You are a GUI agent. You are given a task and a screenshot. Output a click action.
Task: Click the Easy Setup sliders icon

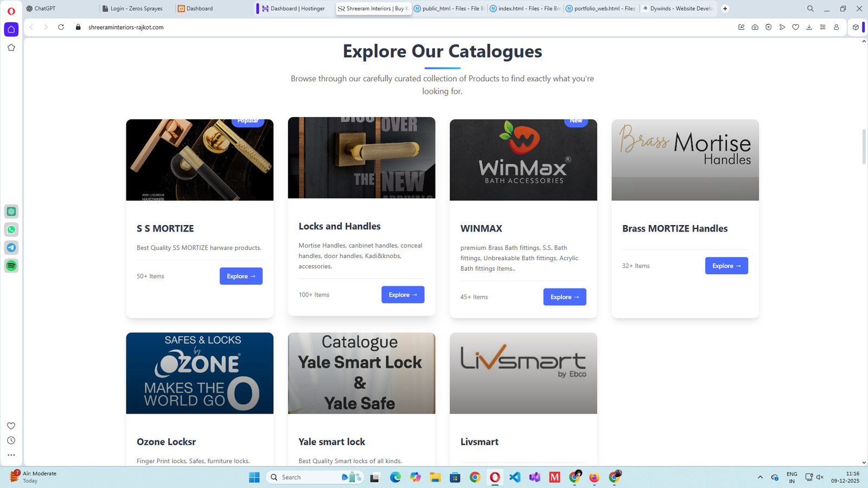coord(822,27)
